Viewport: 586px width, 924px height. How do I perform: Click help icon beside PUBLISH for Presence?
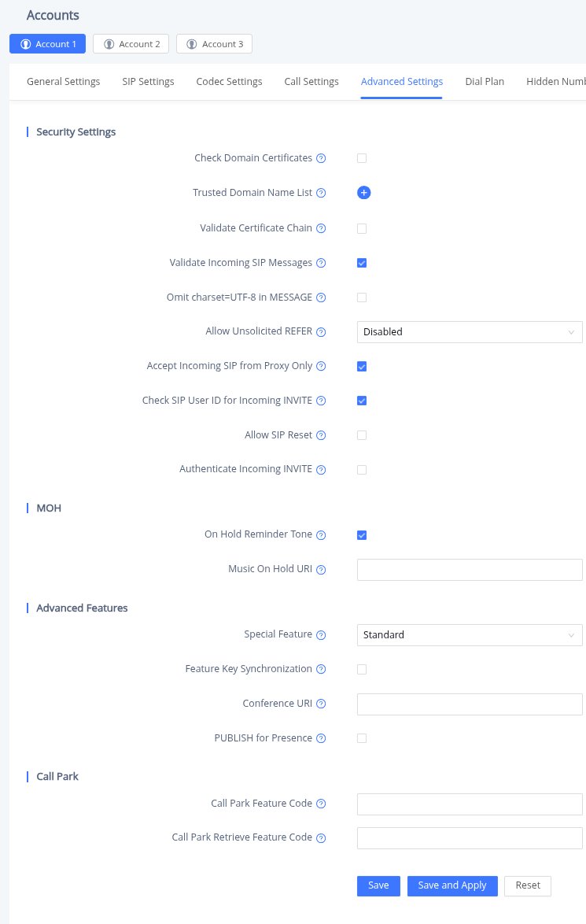coord(321,739)
